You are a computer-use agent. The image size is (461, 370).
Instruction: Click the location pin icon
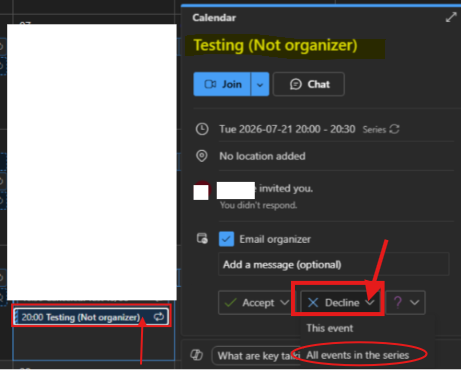(202, 156)
